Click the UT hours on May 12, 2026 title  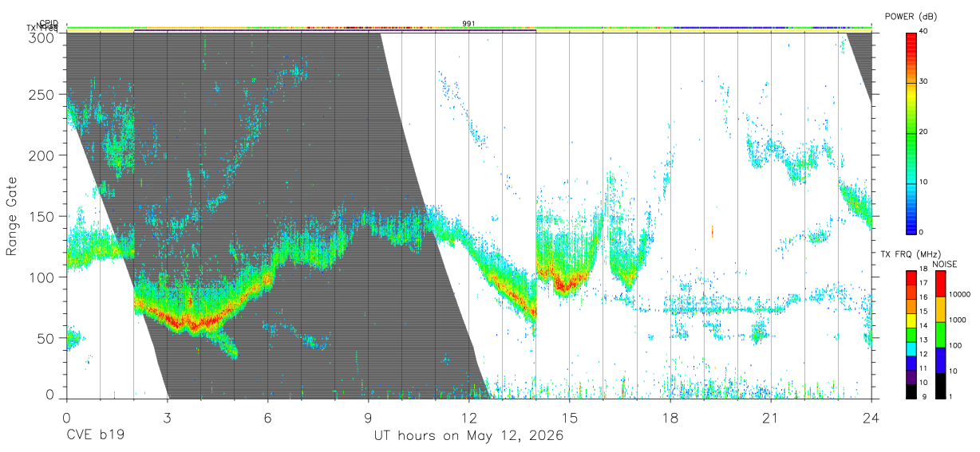(469, 436)
